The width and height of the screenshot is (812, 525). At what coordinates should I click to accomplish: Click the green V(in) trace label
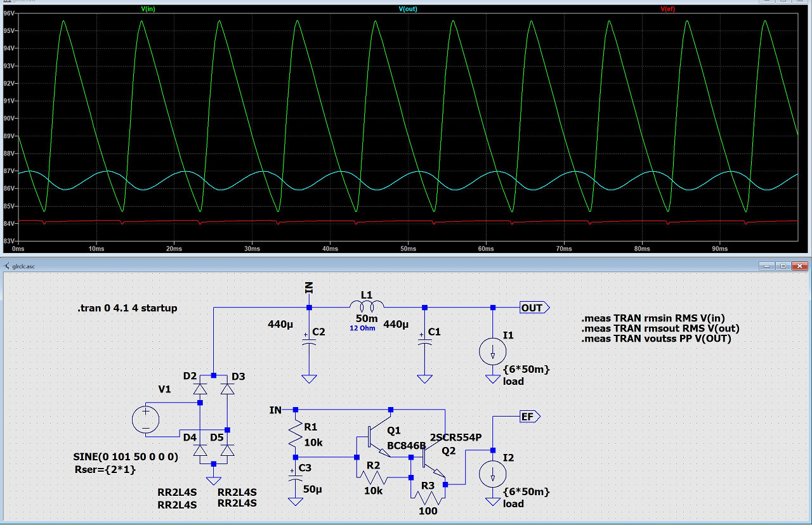(x=148, y=10)
